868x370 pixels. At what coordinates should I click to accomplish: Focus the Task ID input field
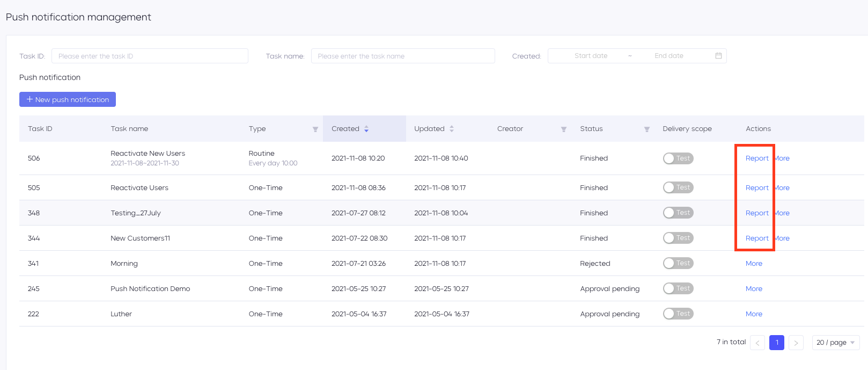tap(150, 56)
